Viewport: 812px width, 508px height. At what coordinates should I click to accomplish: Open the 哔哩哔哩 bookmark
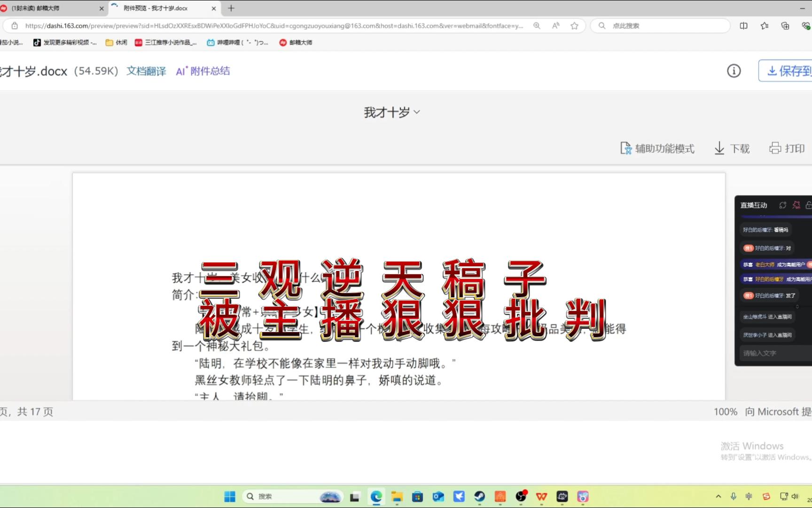coord(237,42)
